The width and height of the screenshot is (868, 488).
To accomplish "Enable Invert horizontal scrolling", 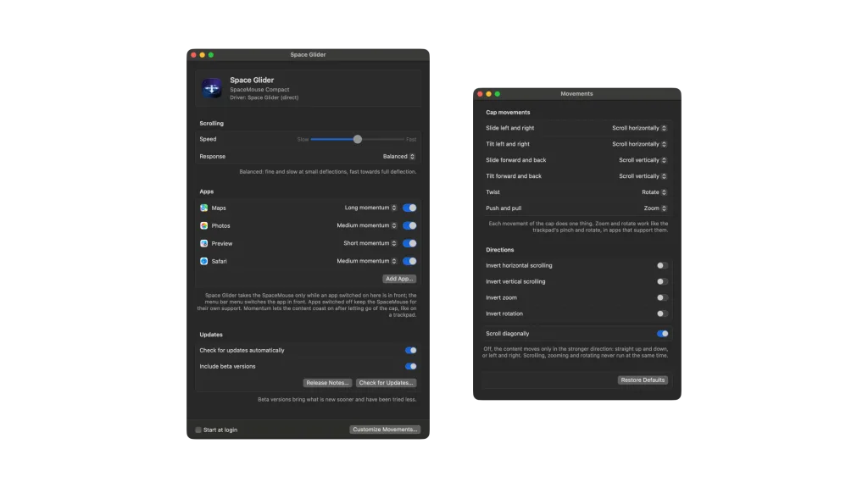I will (662, 265).
